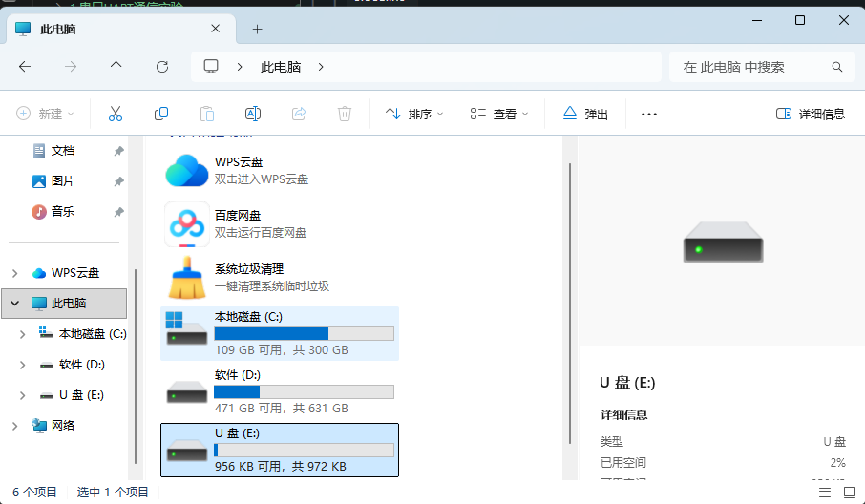This screenshot has height=504, width=865.
Task: Open the WPS云盘 cloud drive item
Action: tap(237, 171)
